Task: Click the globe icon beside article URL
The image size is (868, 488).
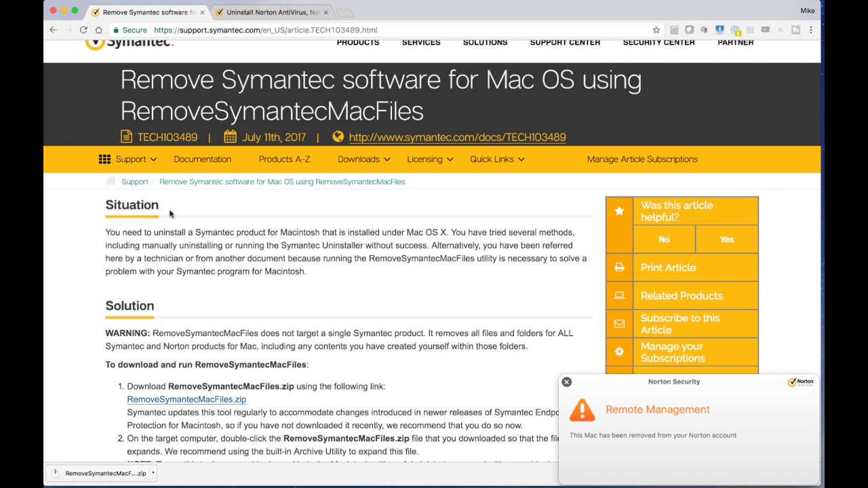Action: pos(338,136)
